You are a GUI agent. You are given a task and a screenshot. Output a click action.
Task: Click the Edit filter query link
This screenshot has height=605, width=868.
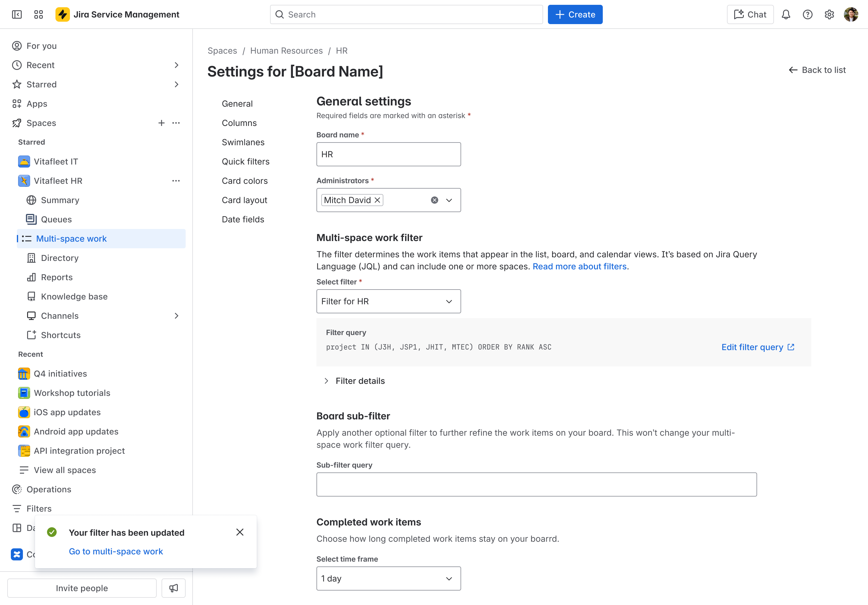pyautogui.click(x=758, y=347)
